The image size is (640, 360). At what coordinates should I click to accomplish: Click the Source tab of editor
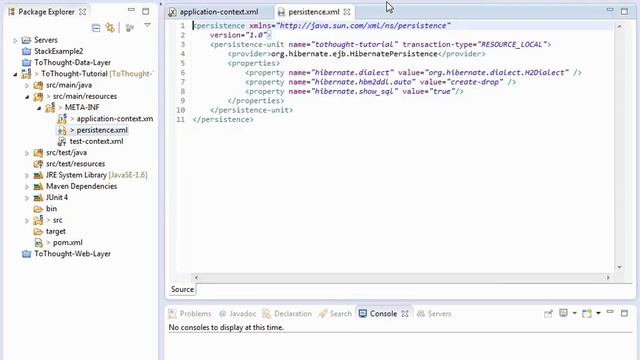[182, 289]
